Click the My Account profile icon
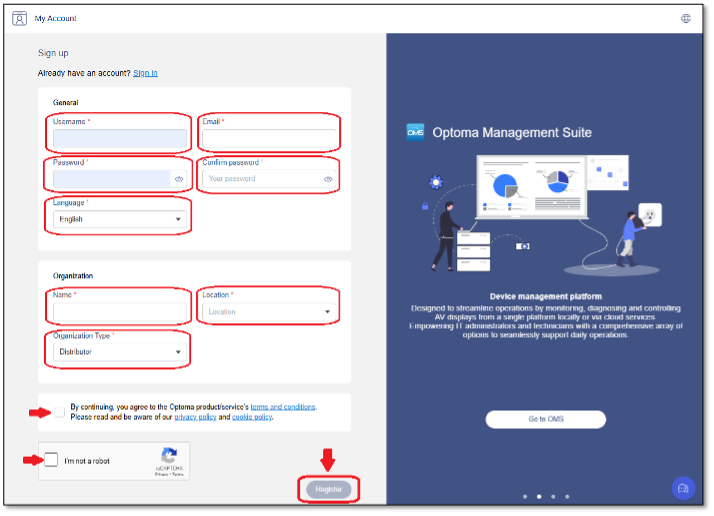 (19, 19)
